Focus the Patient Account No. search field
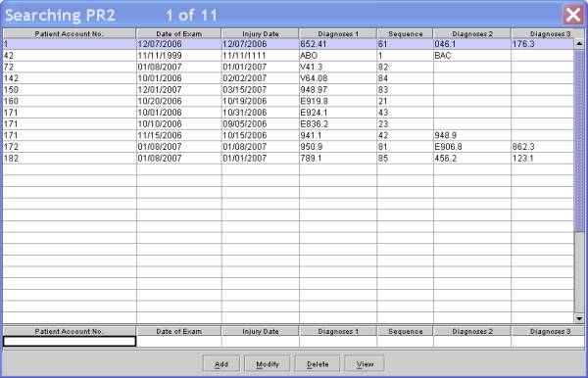588x378 pixels. 70,341
